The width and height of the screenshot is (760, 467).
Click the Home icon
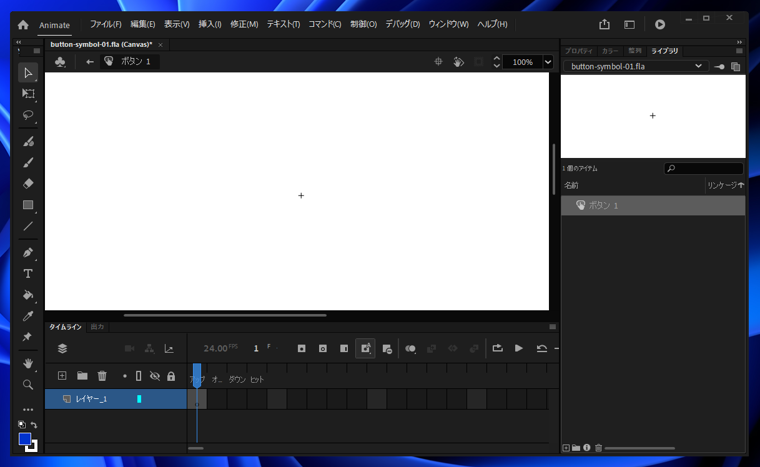[x=23, y=25]
